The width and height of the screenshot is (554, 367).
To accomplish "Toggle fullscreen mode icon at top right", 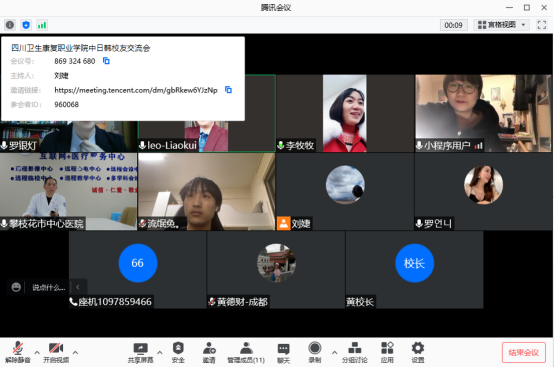I will tap(542, 25).
